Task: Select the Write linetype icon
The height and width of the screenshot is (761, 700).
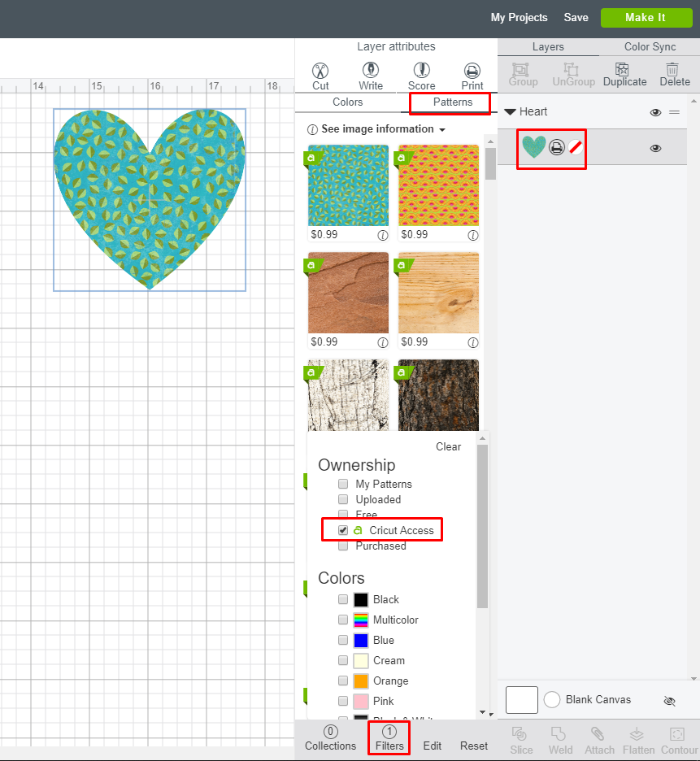Action: click(x=371, y=73)
